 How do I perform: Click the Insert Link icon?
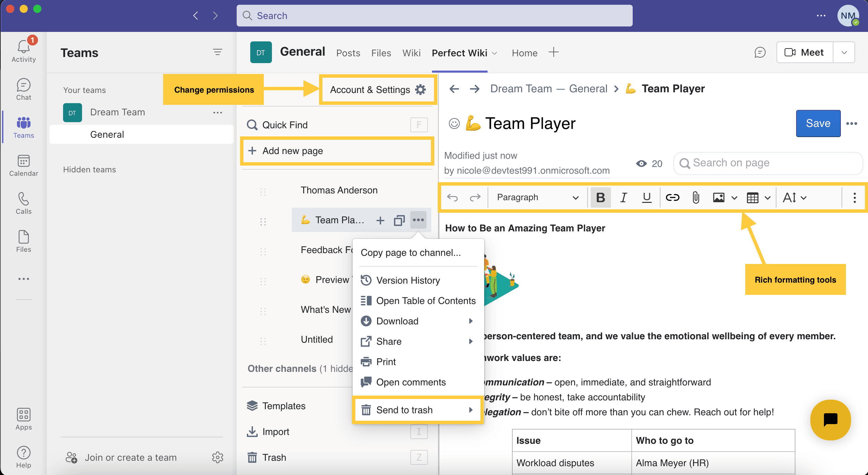coord(672,197)
